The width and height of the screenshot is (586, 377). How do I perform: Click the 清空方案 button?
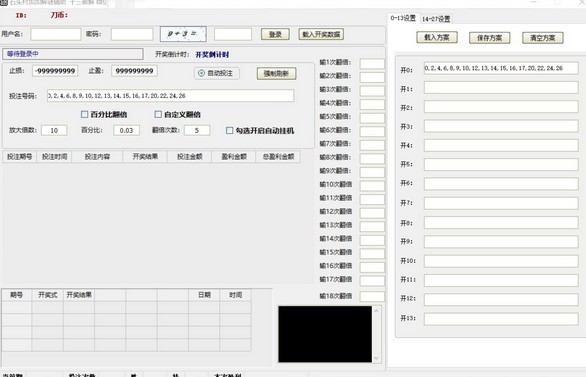point(542,38)
